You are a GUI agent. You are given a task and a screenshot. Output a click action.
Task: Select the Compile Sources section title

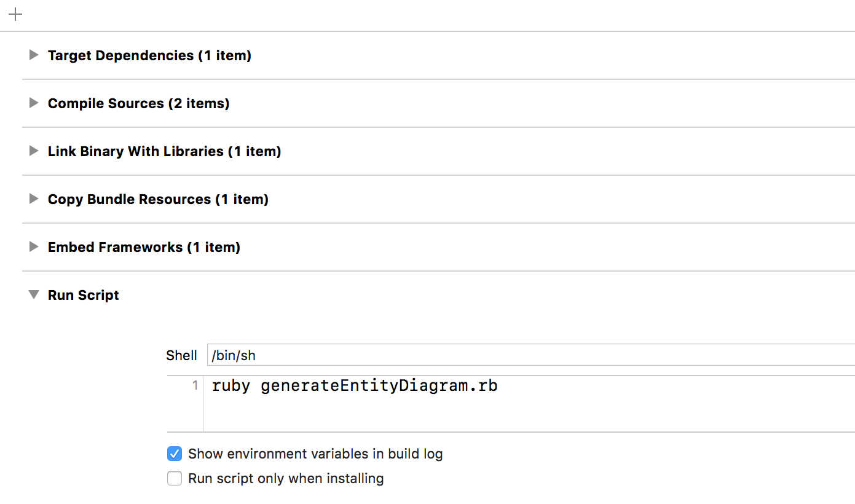click(x=138, y=103)
